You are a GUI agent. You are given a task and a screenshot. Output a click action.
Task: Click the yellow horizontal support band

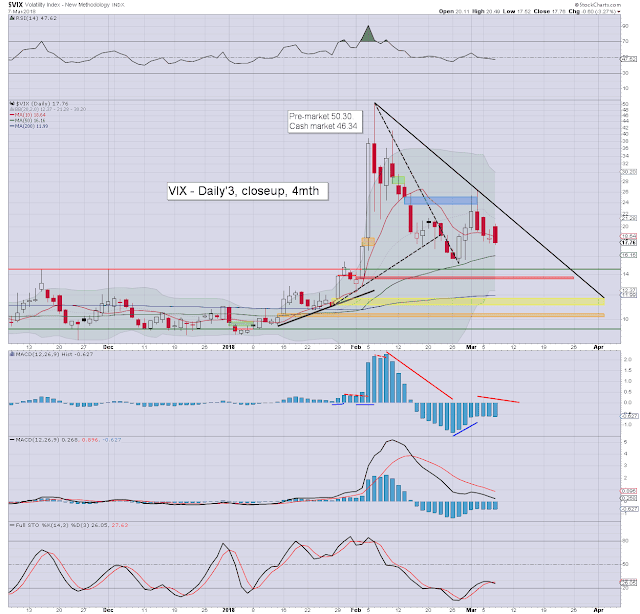(x=469, y=302)
